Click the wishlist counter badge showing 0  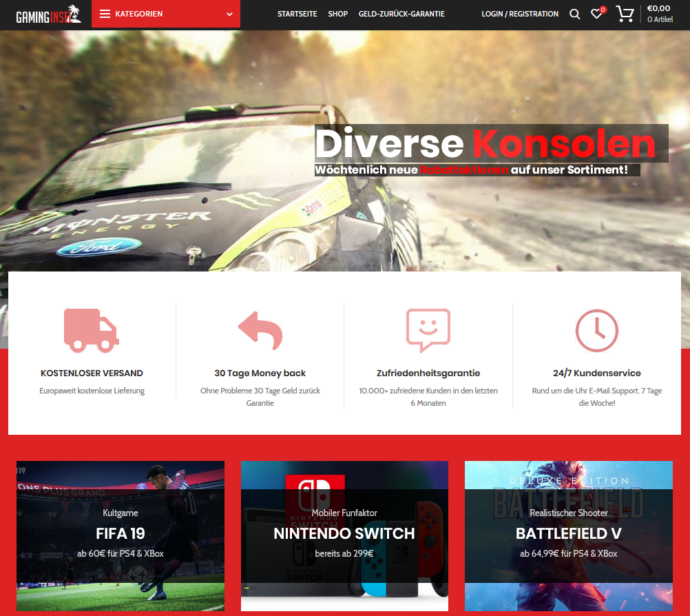pyautogui.click(x=603, y=10)
